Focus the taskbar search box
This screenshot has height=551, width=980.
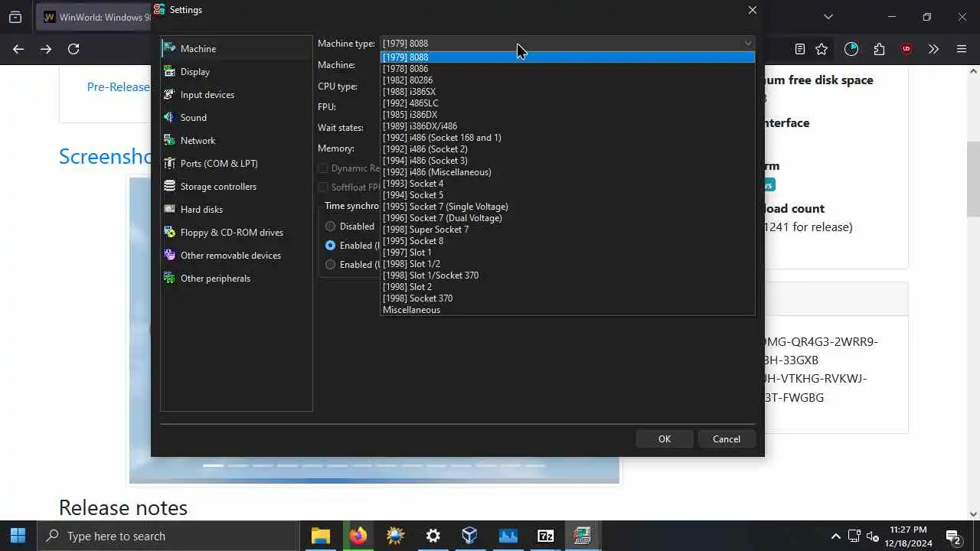[x=168, y=536]
